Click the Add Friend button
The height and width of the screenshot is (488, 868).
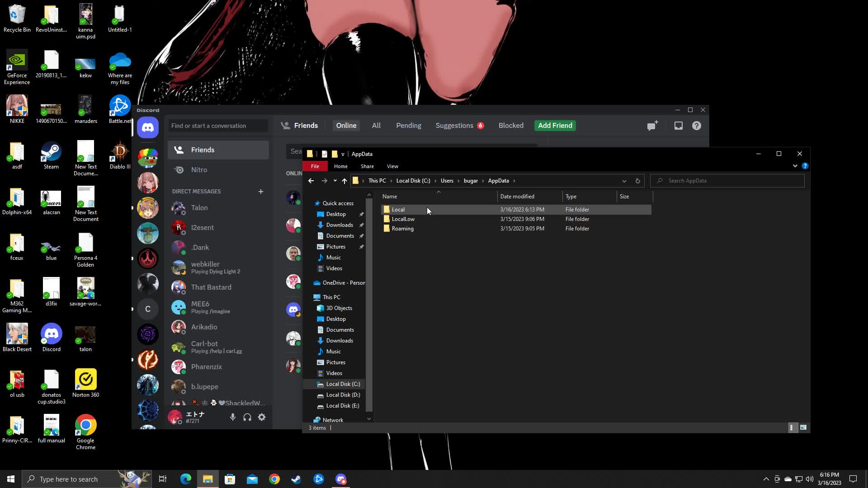pos(555,126)
